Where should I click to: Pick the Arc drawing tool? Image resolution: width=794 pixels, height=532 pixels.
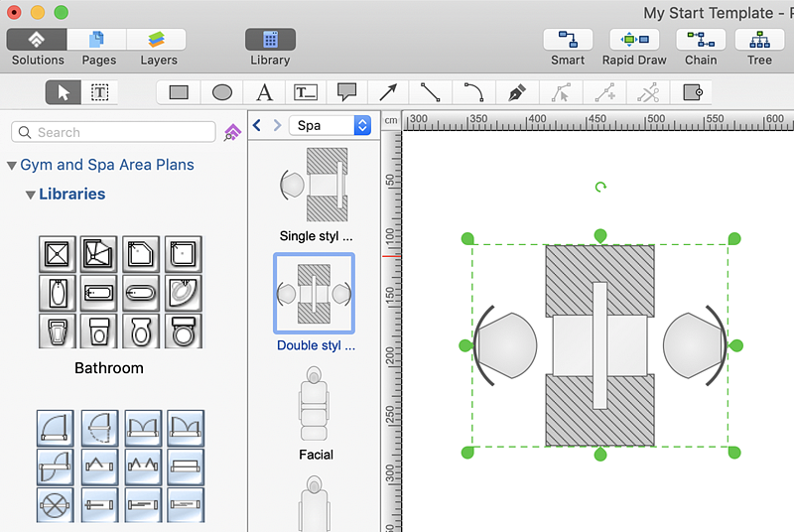coord(473,92)
